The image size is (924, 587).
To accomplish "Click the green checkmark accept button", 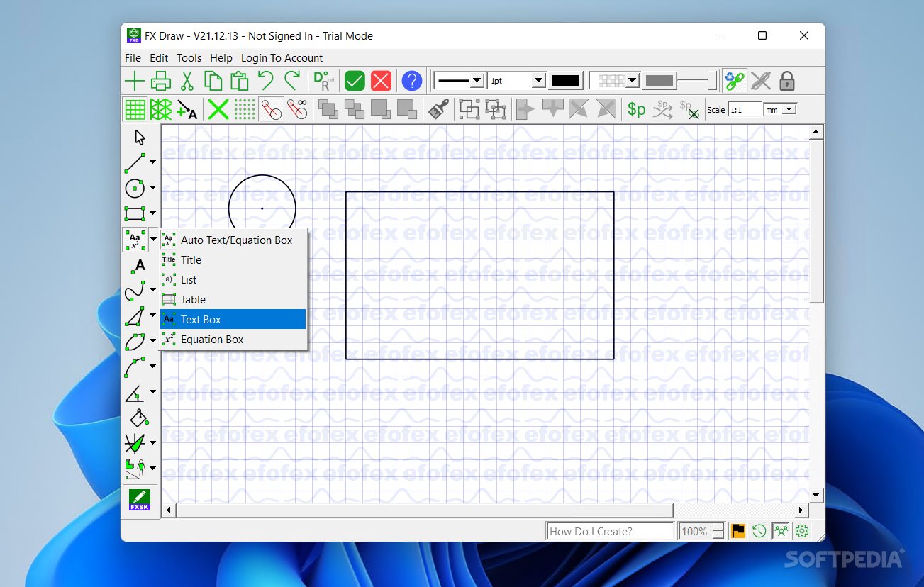I will click(355, 81).
